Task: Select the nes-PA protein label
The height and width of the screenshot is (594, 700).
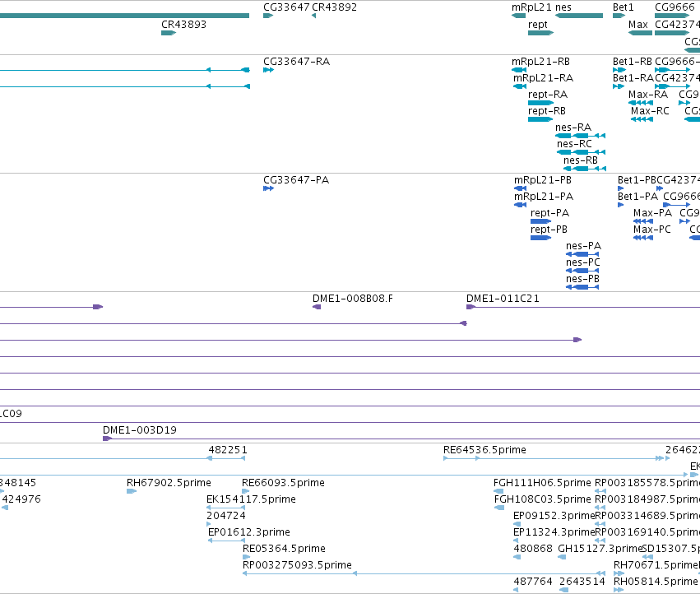Action: tap(583, 246)
